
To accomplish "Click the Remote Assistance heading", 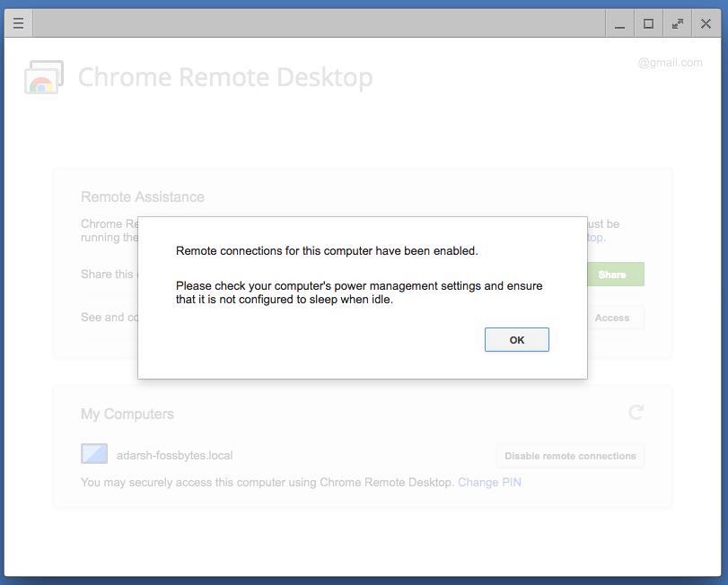I will [143, 196].
